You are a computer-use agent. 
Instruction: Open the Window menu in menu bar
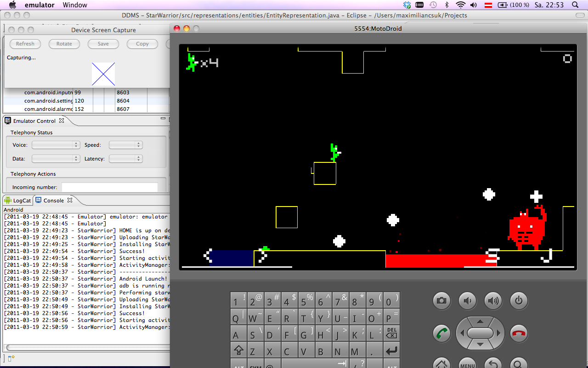[75, 5]
